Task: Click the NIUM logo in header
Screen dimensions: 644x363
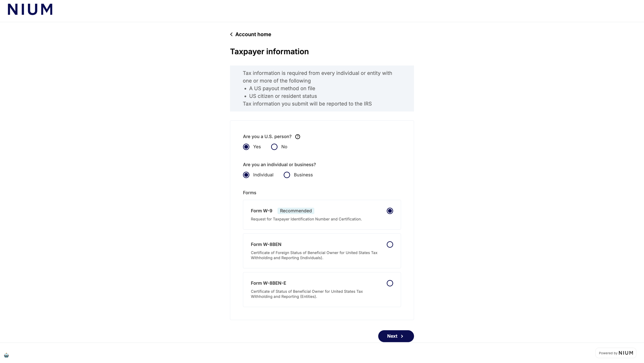Action: coord(30,9)
